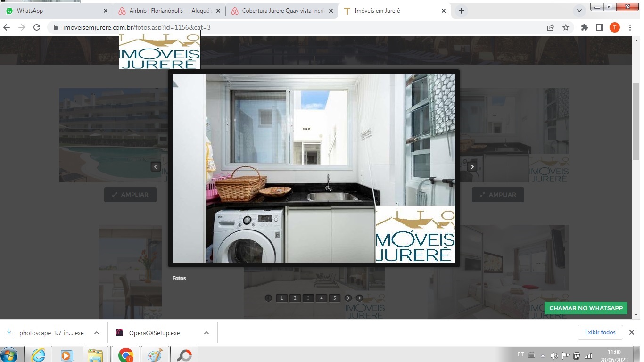Go to gallery page 3
Image resolution: width=644 pixels, height=362 pixels.
tap(308, 298)
